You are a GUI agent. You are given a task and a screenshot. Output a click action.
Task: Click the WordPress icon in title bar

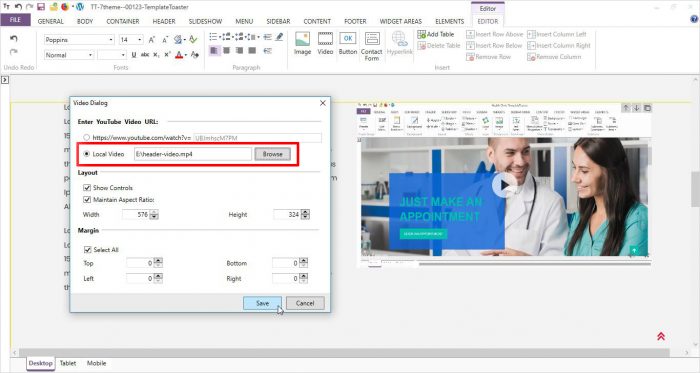pyautogui.click(x=80, y=7)
